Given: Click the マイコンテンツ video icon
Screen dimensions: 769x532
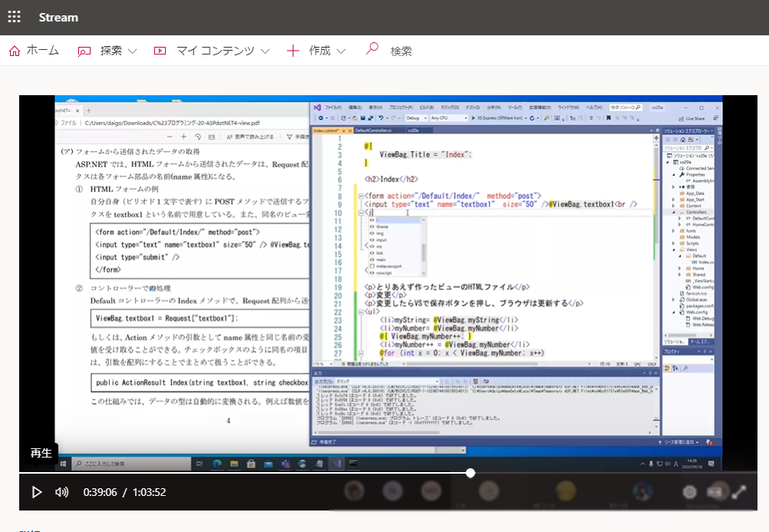Looking at the screenshot, I should point(160,51).
